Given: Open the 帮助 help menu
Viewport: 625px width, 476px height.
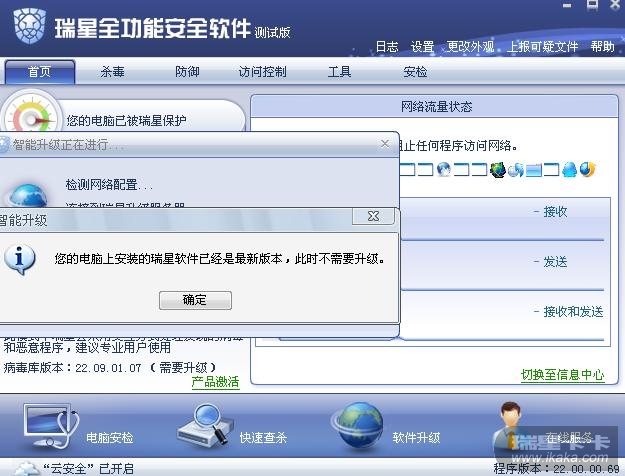Looking at the screenshot, I should click(602, 47).
